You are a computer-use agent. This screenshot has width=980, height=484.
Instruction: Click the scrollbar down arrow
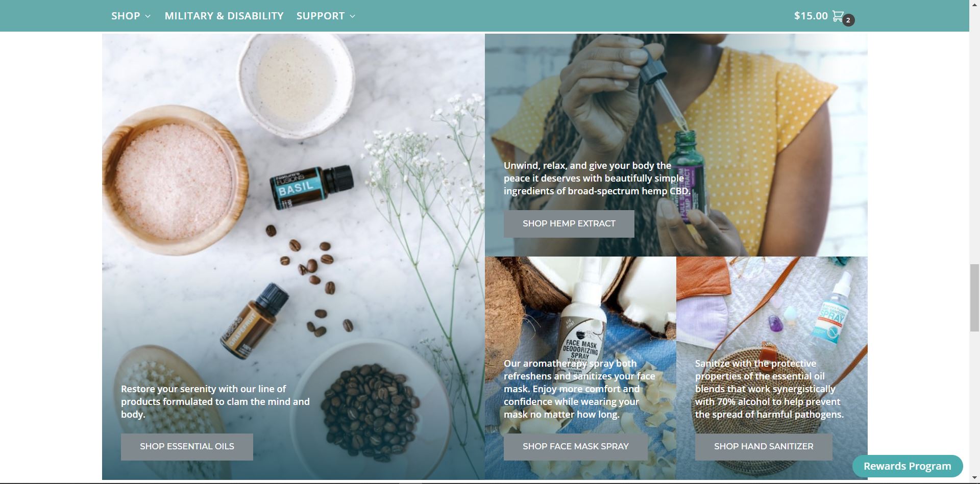(974, 478)
